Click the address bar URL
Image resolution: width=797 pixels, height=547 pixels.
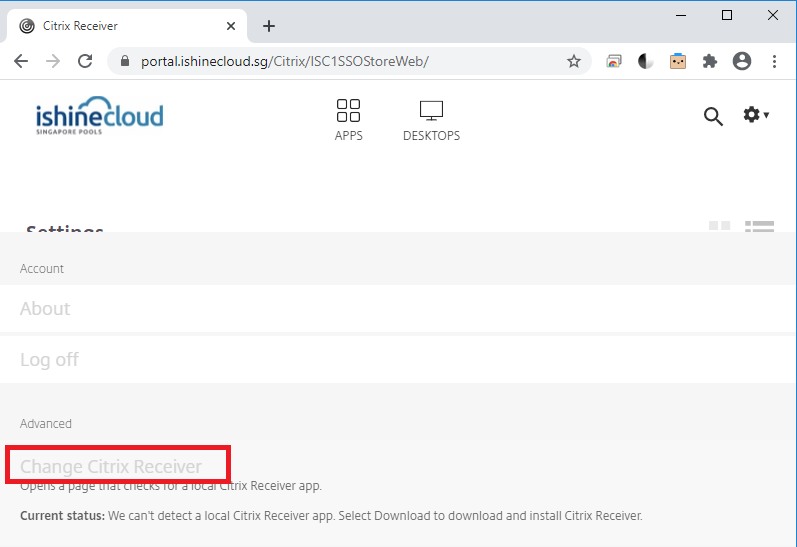coord(285,62)
